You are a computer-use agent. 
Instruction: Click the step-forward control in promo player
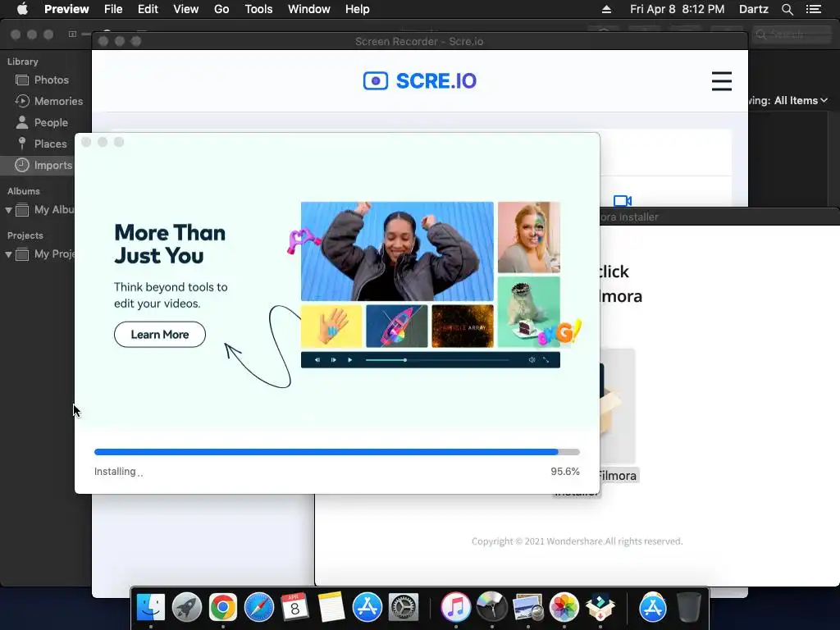333,360
